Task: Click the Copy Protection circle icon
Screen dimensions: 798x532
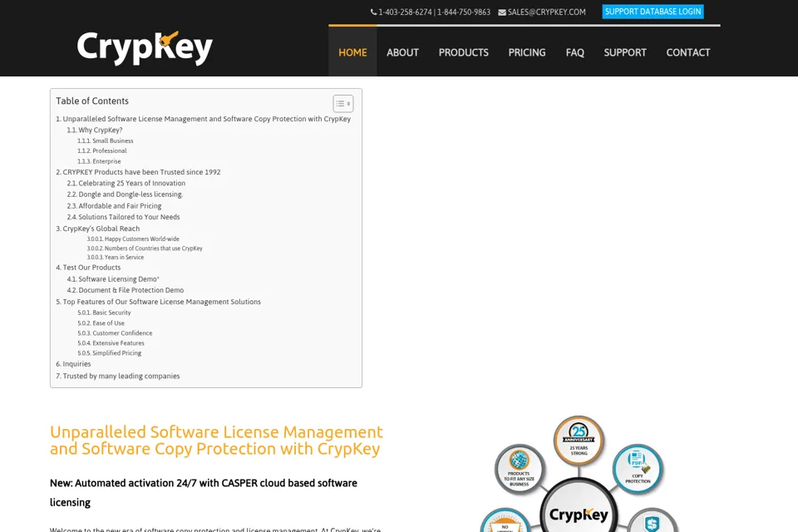Action: (638, 470)
